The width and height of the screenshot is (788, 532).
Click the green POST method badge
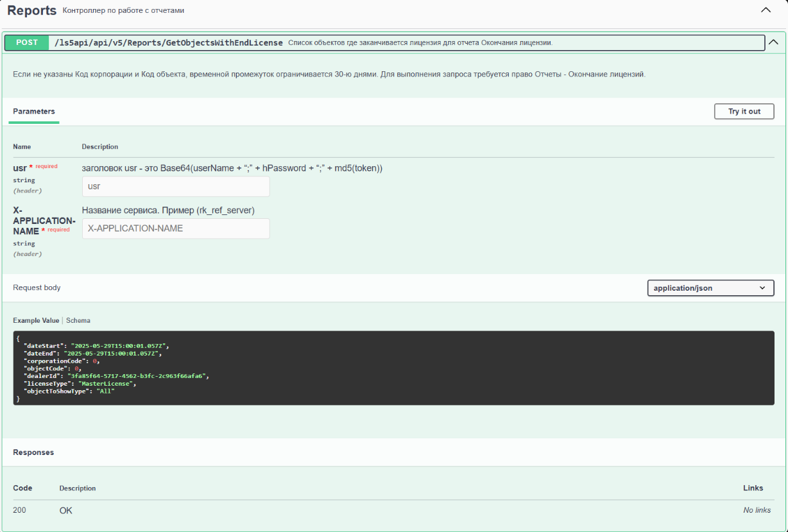[27, 42]
